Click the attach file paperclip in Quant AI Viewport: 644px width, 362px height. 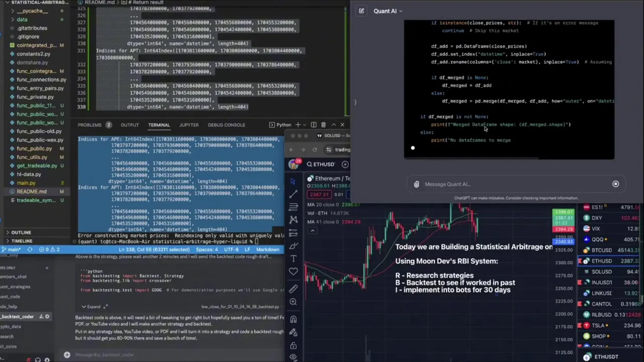pyautogui.click(x=416, y=184)
